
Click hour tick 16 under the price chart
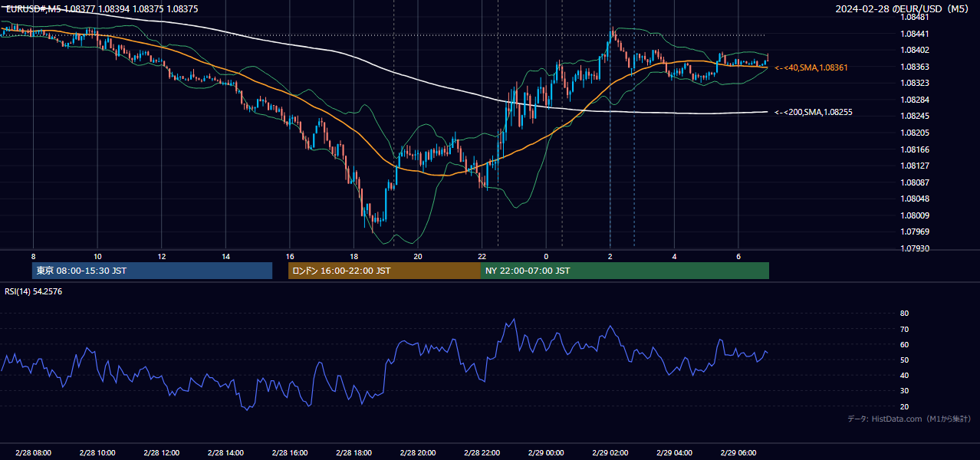tap(290, 256)
